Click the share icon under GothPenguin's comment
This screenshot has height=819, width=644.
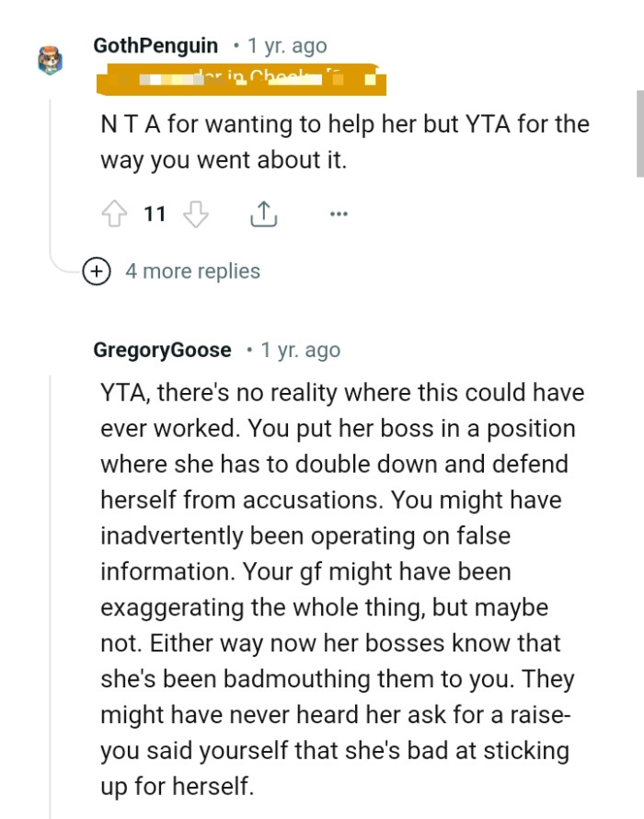[264, 213]
